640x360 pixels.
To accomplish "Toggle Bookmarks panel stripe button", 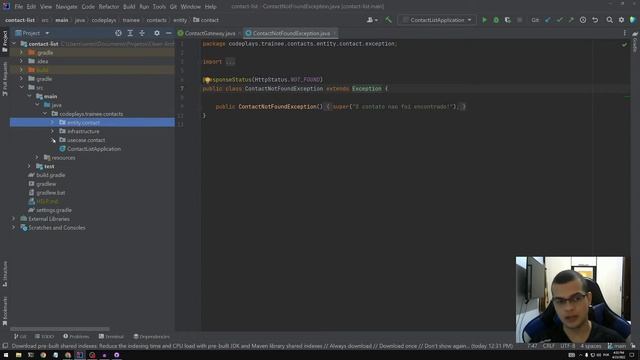I will pyautogui.click(x=5, y=311).
